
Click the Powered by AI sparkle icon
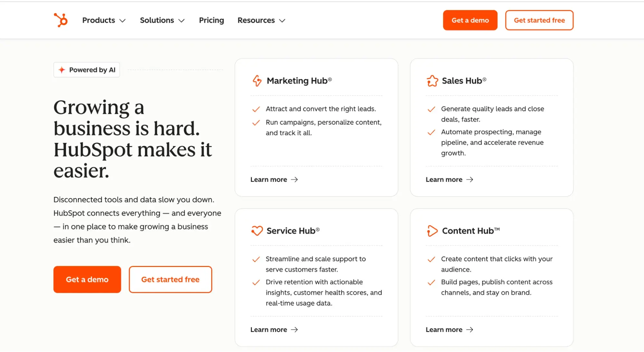click(62, 70)
